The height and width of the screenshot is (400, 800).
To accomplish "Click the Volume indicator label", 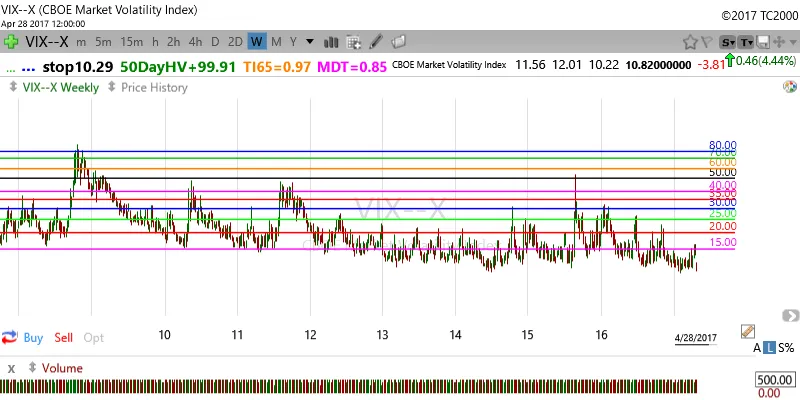I will (x=62, y=368).
